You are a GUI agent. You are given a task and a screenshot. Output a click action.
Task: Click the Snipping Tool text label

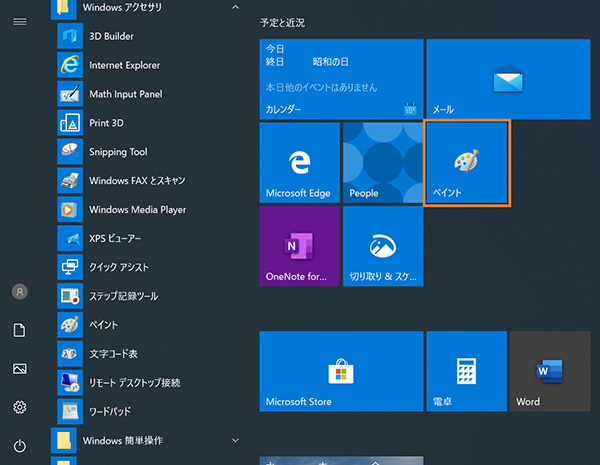coord(118,152)
